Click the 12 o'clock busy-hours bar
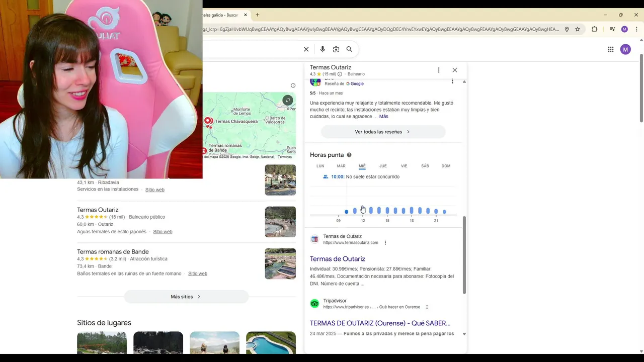Image resolution: width=644 pixels, height=362 pixels. (363, 211)
